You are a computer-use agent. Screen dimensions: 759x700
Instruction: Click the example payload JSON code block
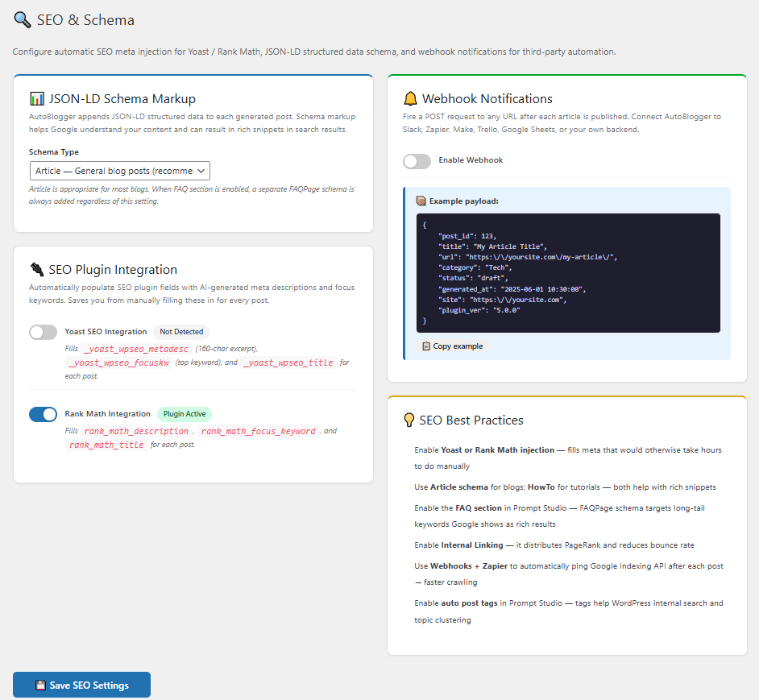click(568, 273)
